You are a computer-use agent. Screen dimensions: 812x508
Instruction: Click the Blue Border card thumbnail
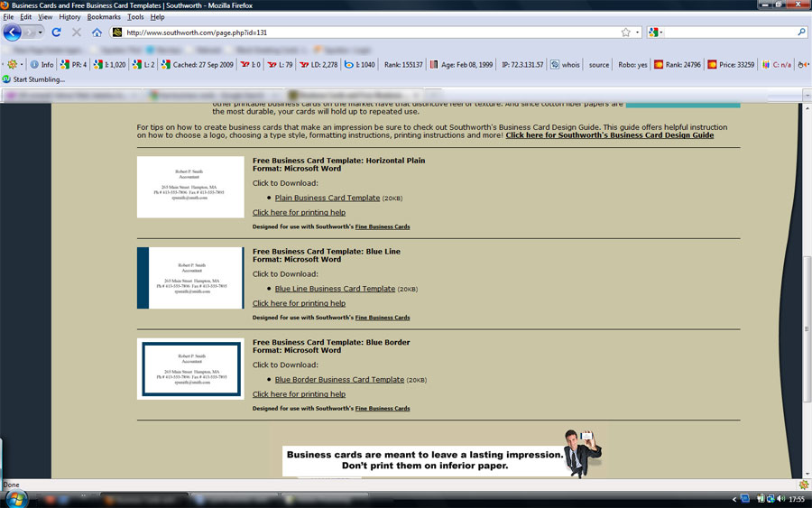click(x=190, y=369)
